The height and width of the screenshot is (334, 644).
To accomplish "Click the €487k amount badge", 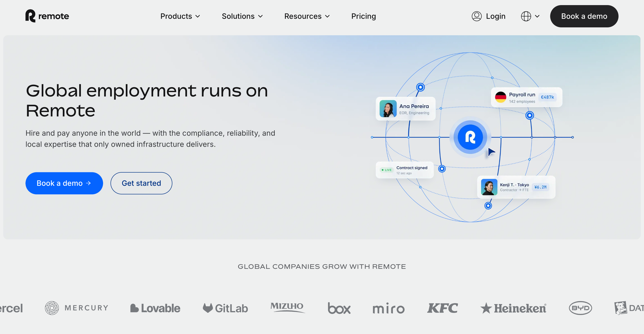I will [547, 97].
